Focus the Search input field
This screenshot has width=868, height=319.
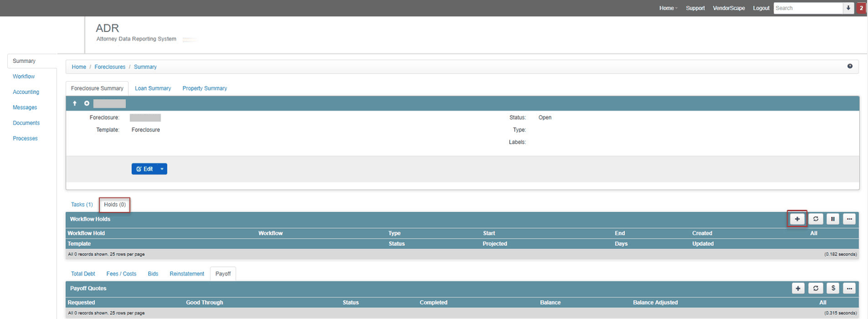point(807,8)
